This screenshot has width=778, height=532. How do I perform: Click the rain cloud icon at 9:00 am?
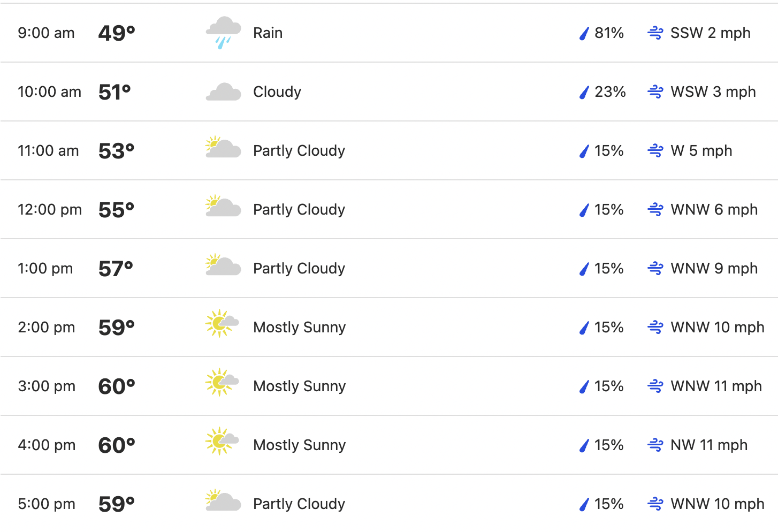[x=223, y=33]
